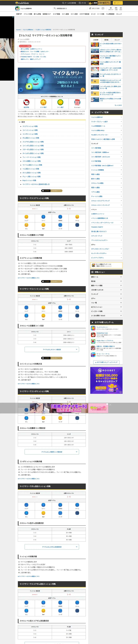
Task: Expand 1月の新ツムまとめ section
Action: pyautogui.click(x=106, y=290)
